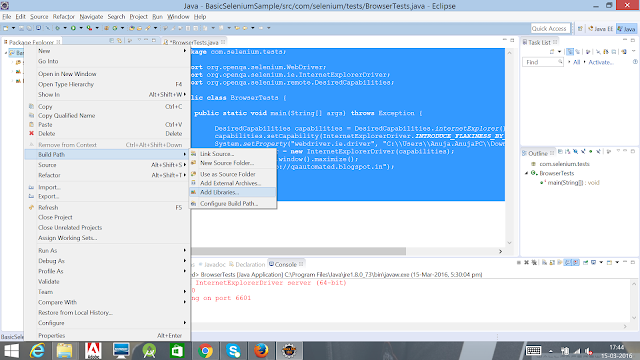Click the Find field in Task List
The width and height of the screenshot is (640, 360).
pyautogui.click(x=543, y=62)
